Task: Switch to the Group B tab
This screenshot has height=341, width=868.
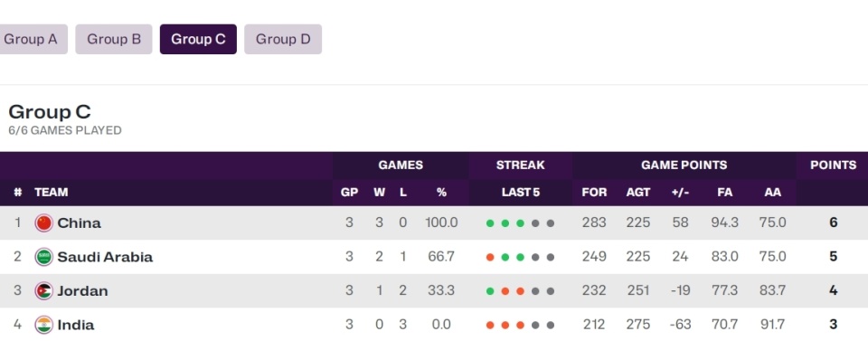Action: coord(114,39)
